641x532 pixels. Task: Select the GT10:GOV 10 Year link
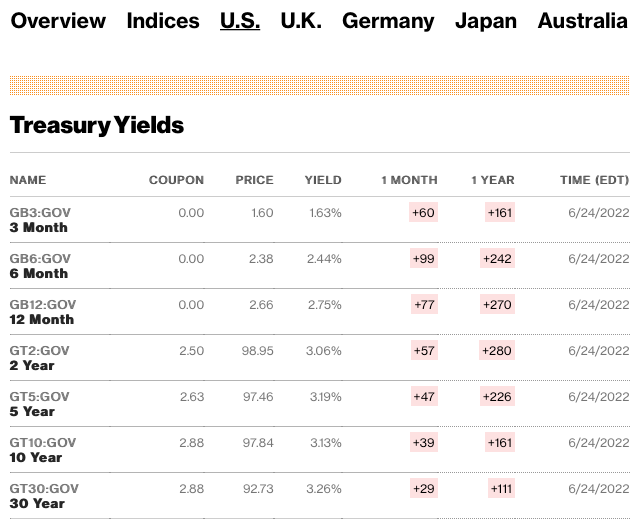coord(43,450)
